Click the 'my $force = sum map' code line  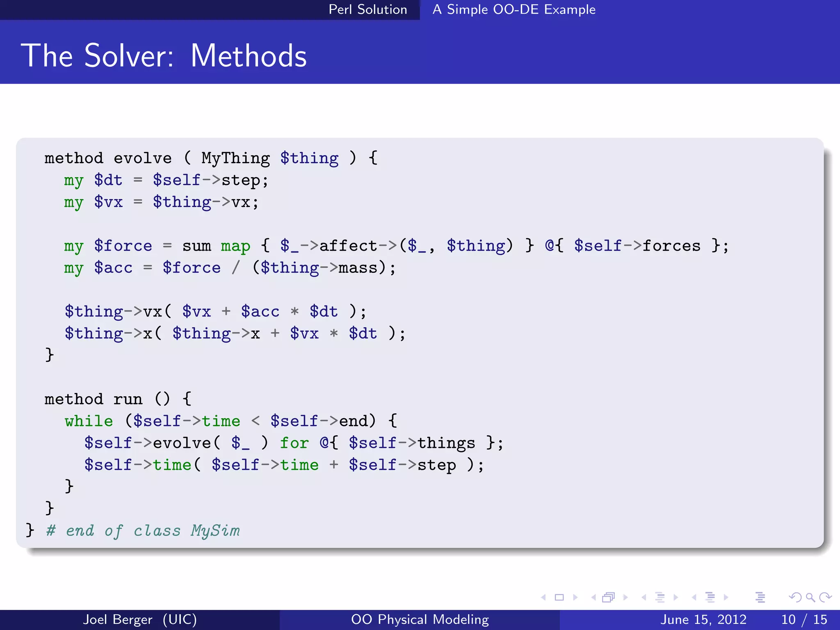[396, 246]
